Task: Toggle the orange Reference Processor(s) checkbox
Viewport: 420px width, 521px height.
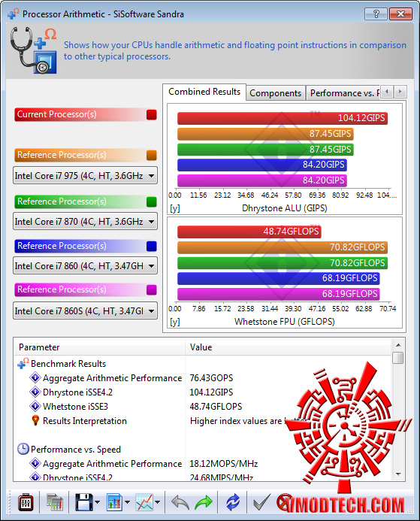Action: [x=152, y=155]
